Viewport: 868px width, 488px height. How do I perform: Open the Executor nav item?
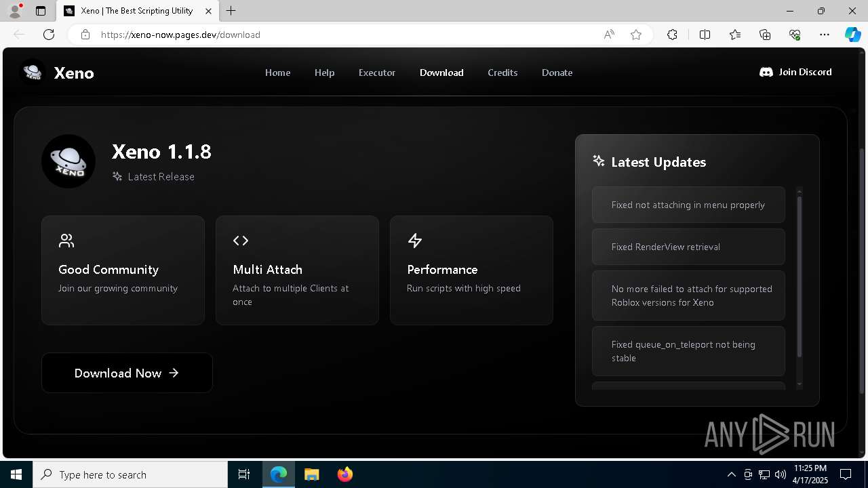click(377, 73)
